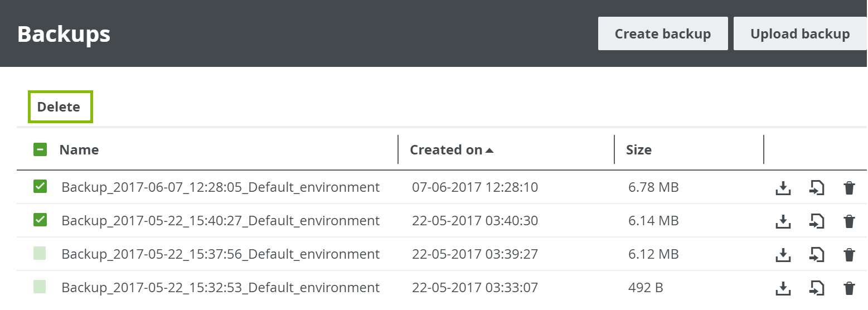Viewport: 868px width, 310px height.
Task: Download the 15:37:56 backup file
Action: click(x=783, y=255)
